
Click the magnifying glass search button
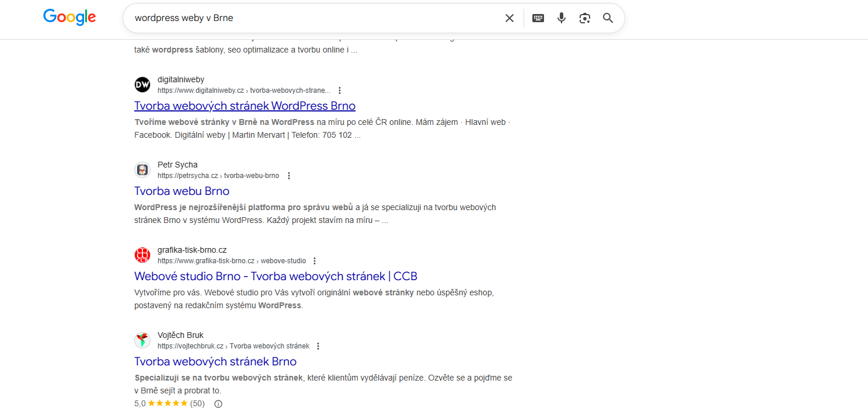608,18
